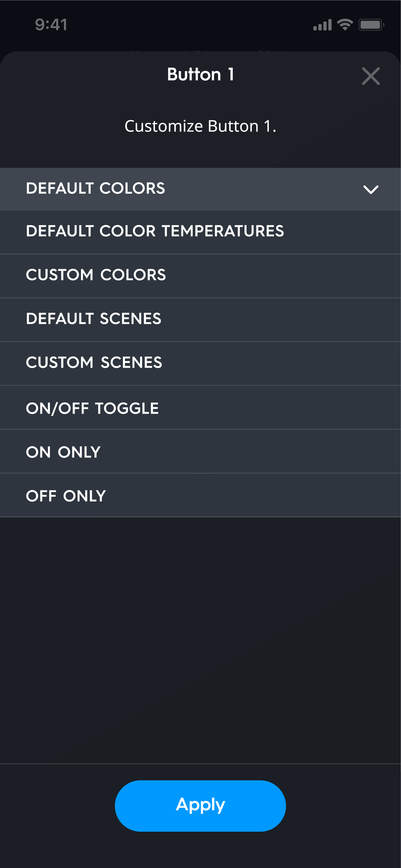Close the Button 1 sheet with X

pos(371,76)
